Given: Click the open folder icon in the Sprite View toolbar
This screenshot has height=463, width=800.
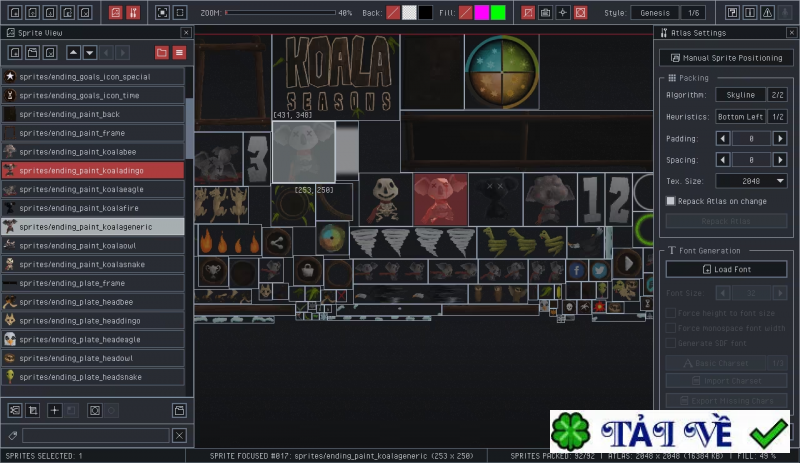Looking at the screenshot, I should [x=32, y=53].
